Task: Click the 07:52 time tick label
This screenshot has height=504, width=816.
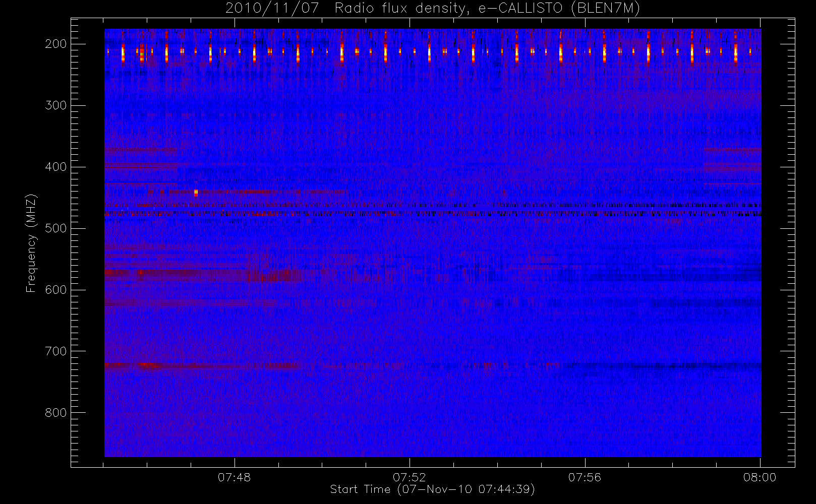Action: click(x=410, y=477)
